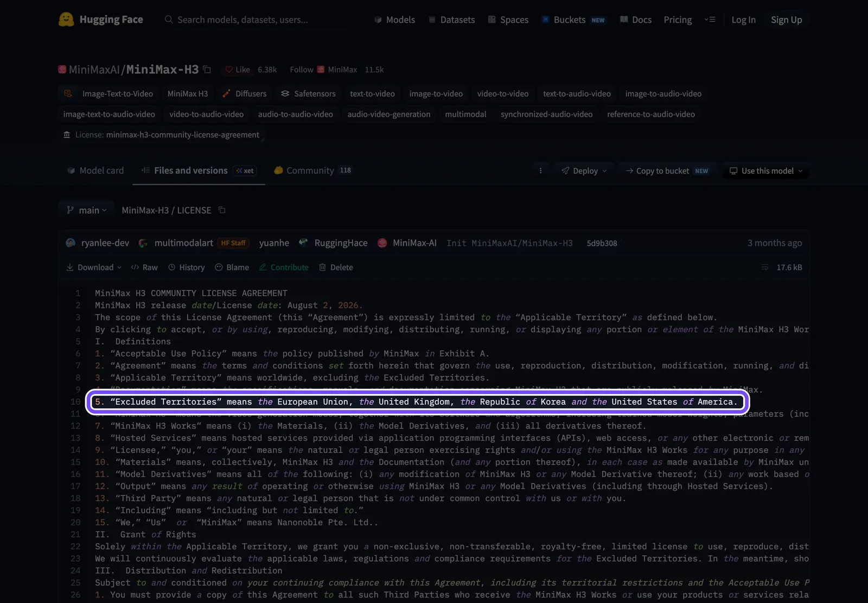Click the Sign Up button
This screenshot has width=868, height=603.
pyautogui.click(x=786, y=20)
